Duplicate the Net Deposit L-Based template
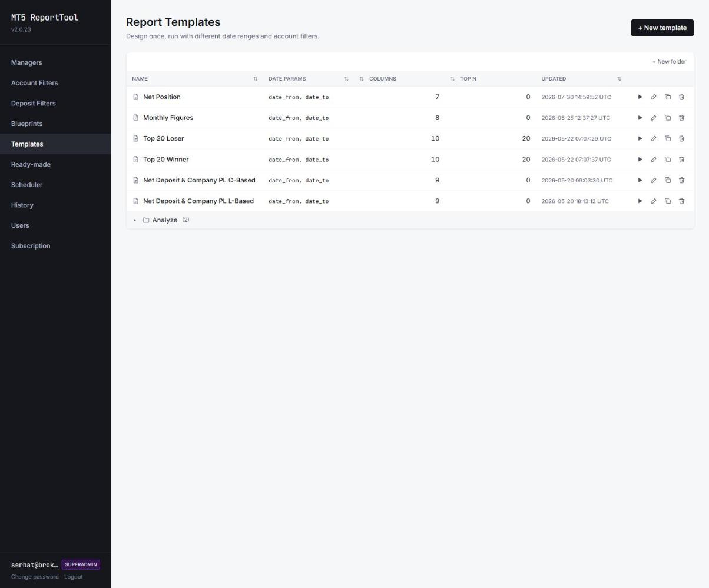 coord(668,201)
